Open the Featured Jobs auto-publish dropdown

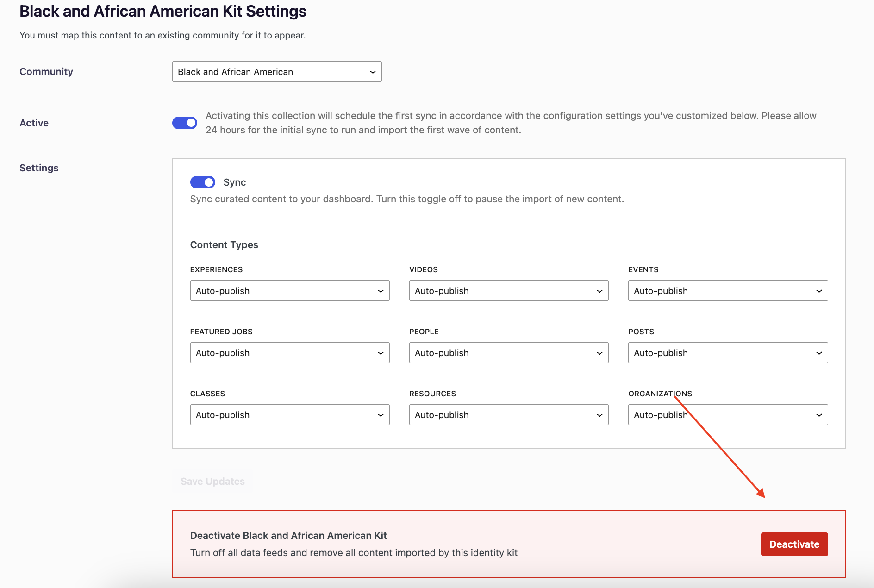289,352
